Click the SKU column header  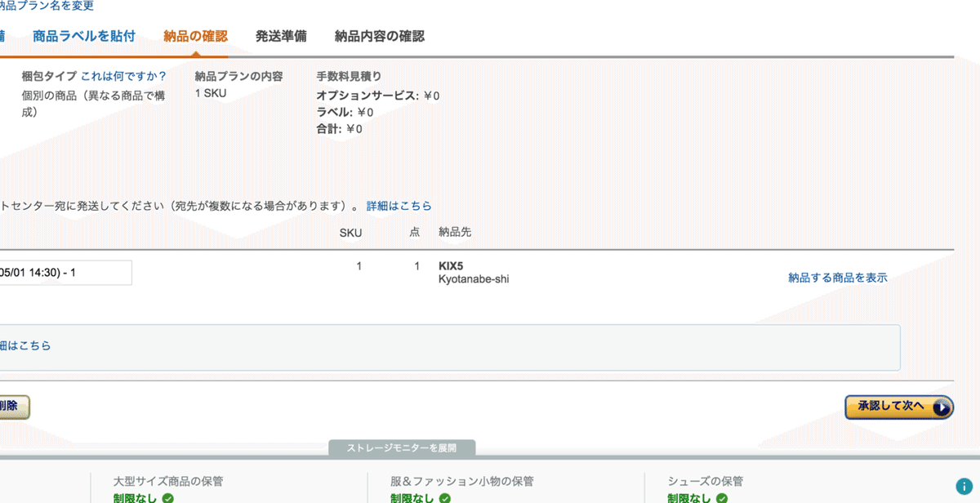pyautogui.click(x=350, y=232)
